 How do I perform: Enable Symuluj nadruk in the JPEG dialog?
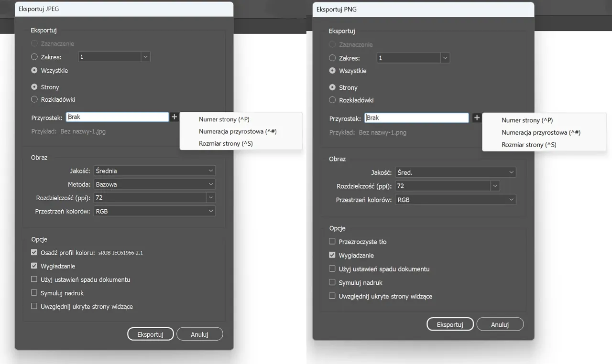(34, 293)
